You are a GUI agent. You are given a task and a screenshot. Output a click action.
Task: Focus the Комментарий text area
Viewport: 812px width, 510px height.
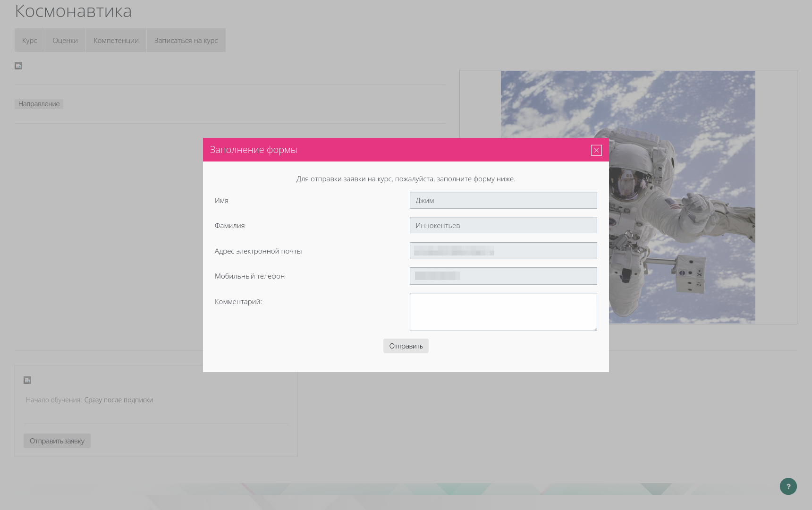503,312
